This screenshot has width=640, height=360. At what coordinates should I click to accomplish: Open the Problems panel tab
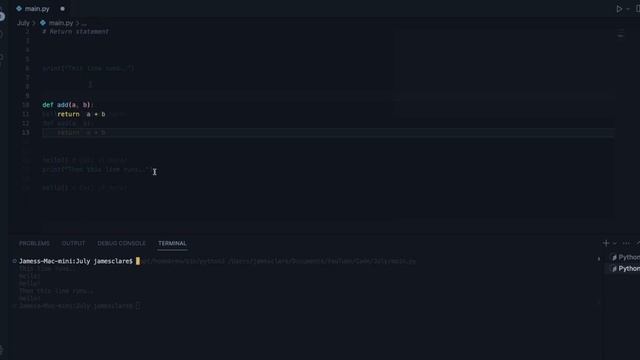coord(34,243)
